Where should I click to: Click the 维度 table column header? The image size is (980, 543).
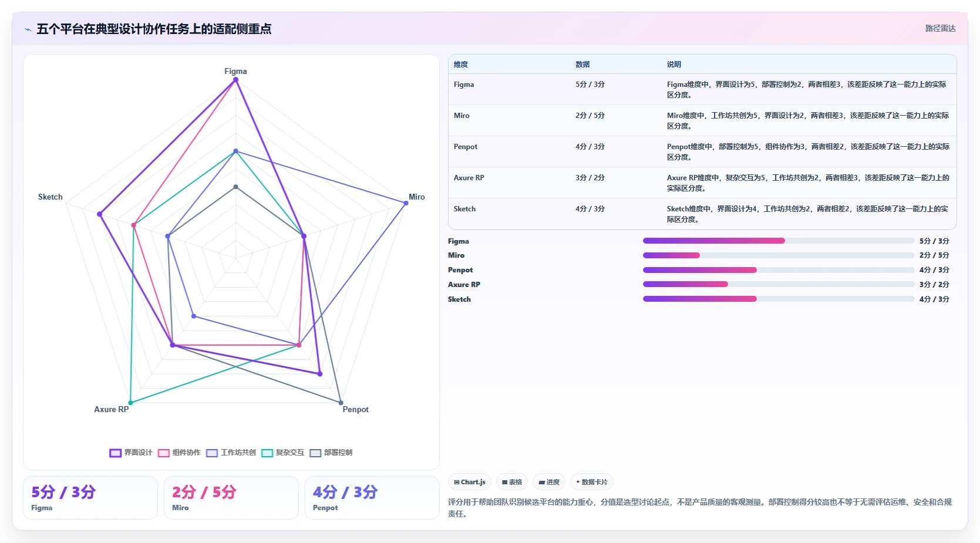[x=461, y=65]
